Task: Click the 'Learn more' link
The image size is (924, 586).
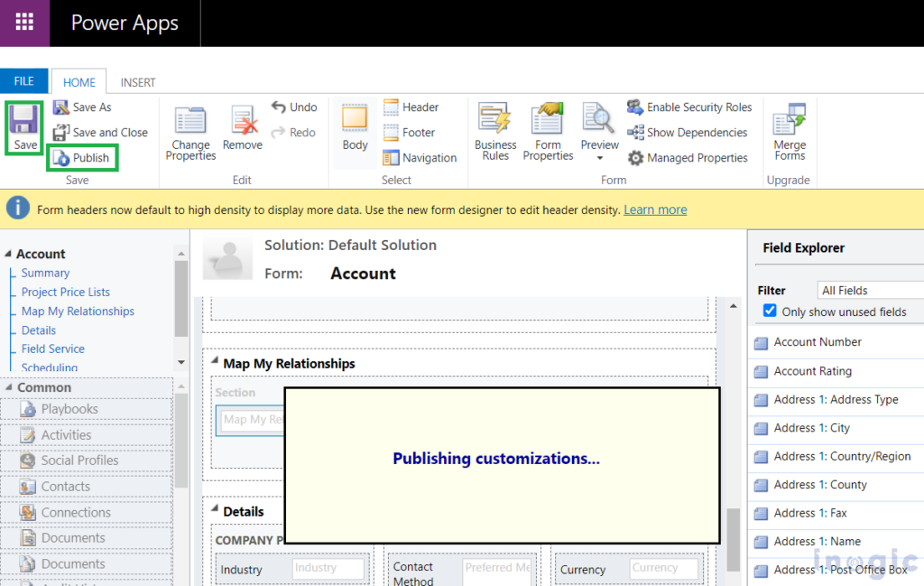Action: pyautogui.click(x=655, y=209)
